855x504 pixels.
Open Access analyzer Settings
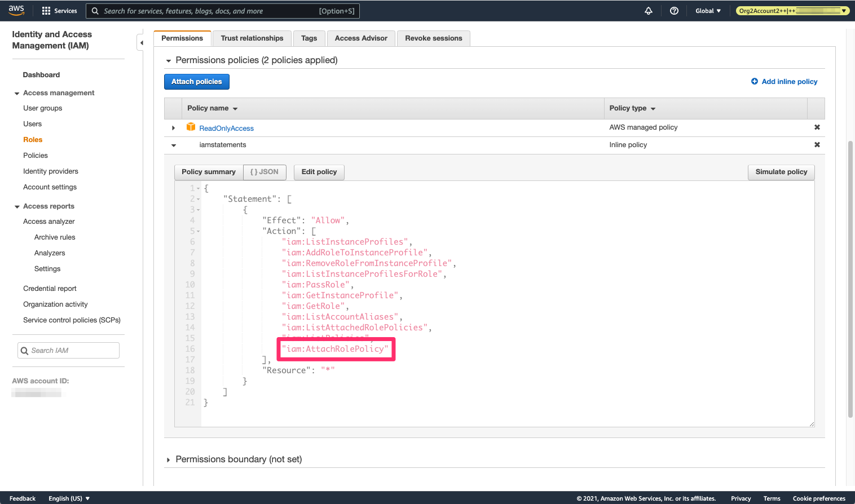coord(47,269)
